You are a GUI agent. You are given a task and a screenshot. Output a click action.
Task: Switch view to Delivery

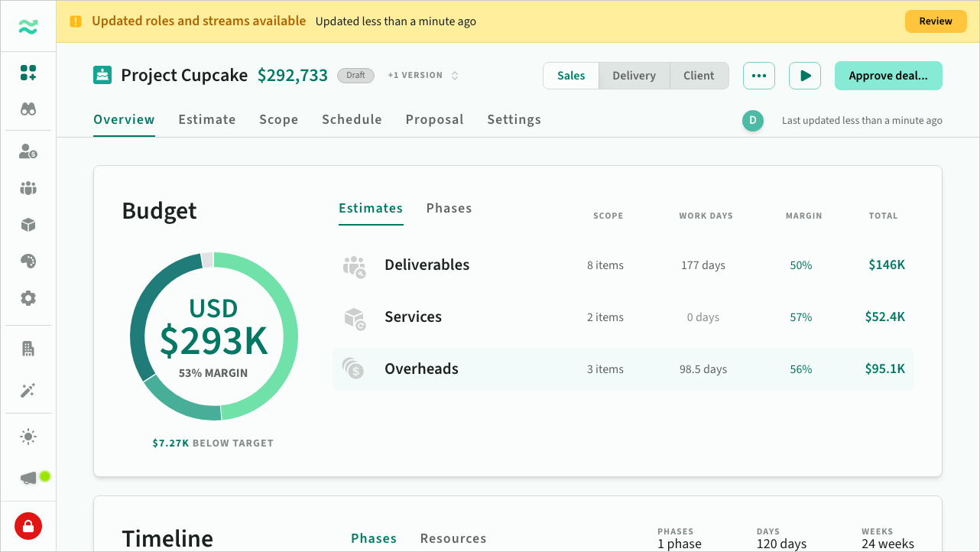coord(634,76)
